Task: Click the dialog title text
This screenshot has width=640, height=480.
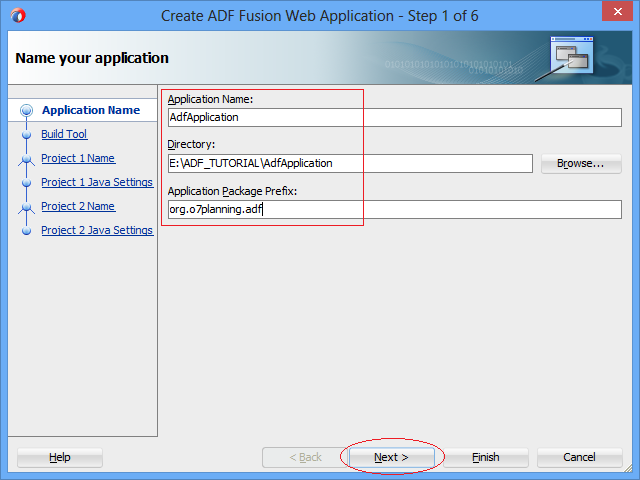Action: 320,16
